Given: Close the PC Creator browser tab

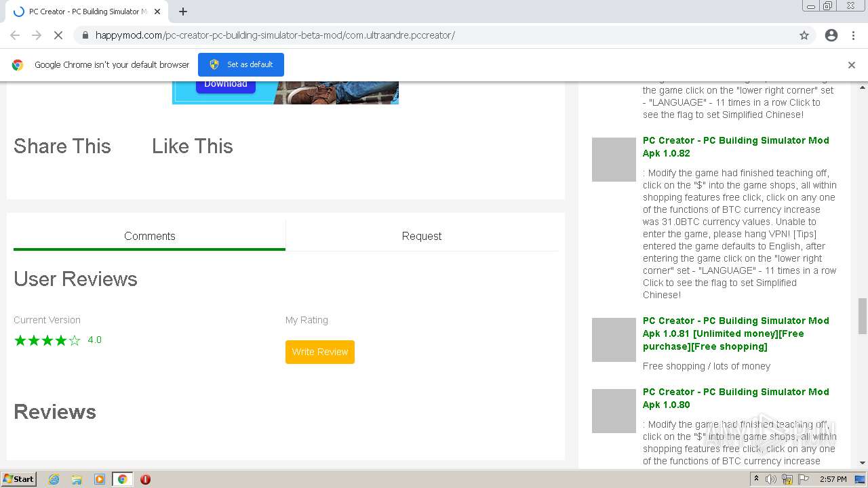Looking at the screenshot, I should click(157, 12).
